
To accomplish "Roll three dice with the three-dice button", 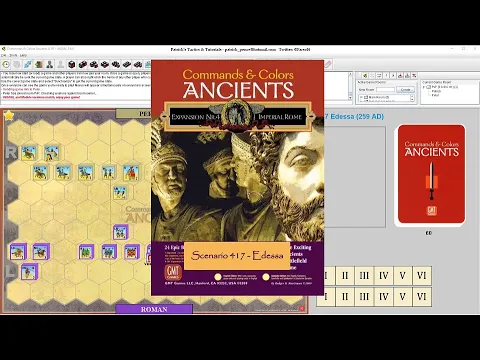I will click(94, 64).
